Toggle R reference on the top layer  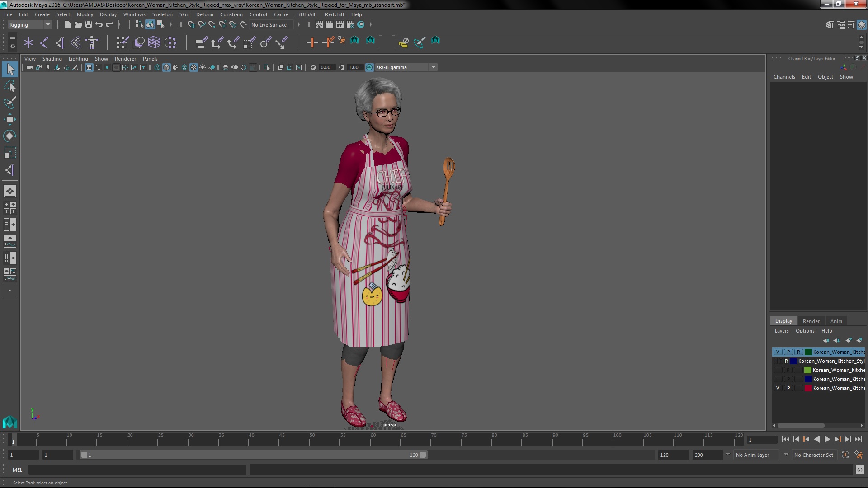(x=798, y=352)
